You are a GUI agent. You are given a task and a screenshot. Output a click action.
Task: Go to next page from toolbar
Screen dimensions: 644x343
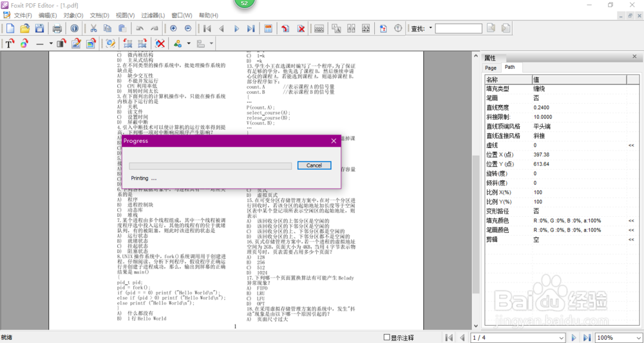(x=236, y=28)
